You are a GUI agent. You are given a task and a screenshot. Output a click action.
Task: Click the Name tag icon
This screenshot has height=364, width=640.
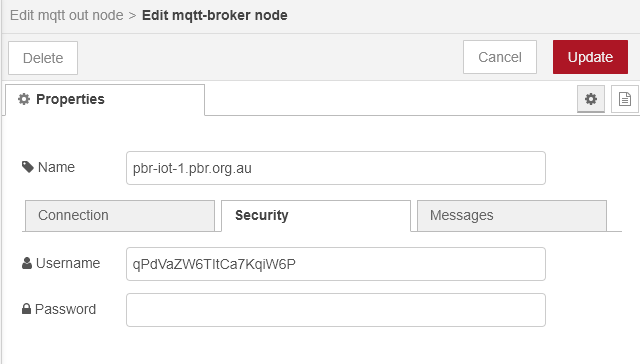(x=27, y=167)
